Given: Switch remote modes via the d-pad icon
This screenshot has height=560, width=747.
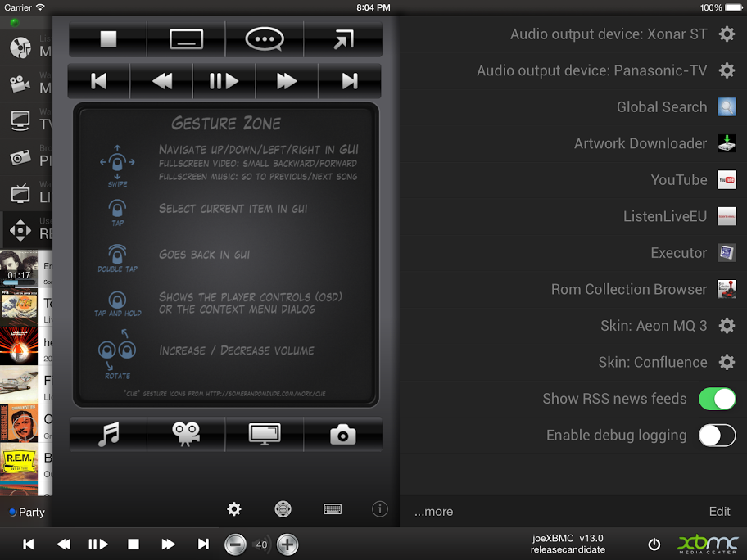Looking at the screenshot, I should pyautogui.click(x=283, y=508).
